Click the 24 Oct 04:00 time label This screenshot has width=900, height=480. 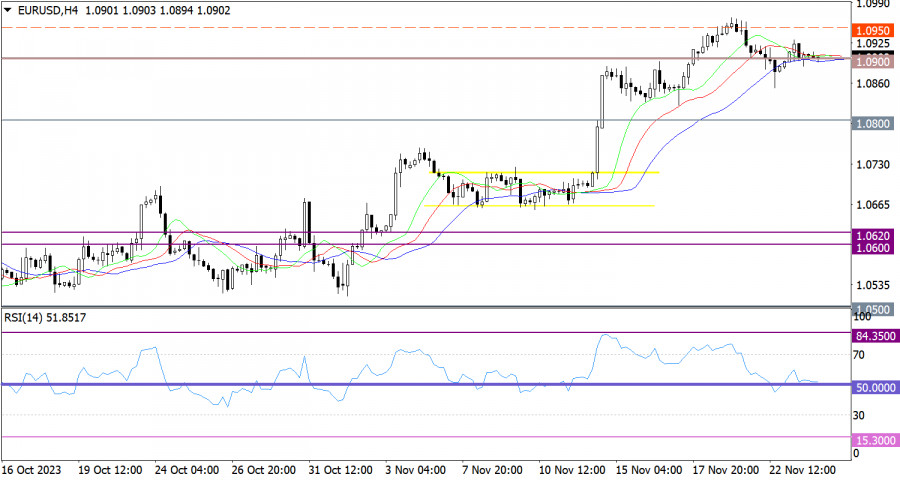(187, 470)
